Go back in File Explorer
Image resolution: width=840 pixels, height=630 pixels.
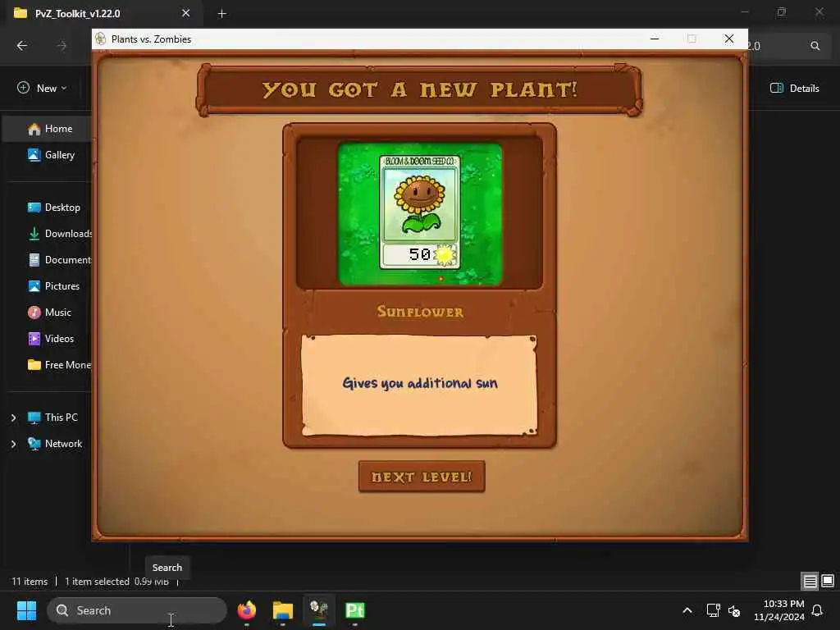pos(22,46)
